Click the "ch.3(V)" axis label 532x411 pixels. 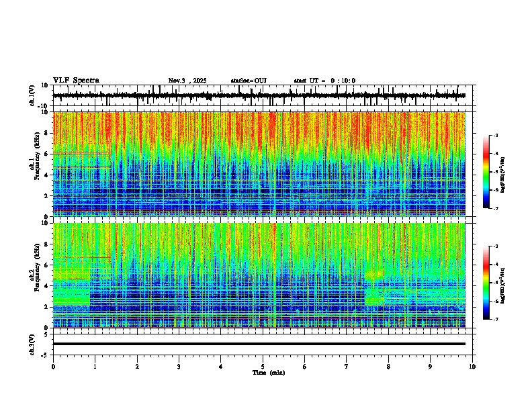(32, 345)
